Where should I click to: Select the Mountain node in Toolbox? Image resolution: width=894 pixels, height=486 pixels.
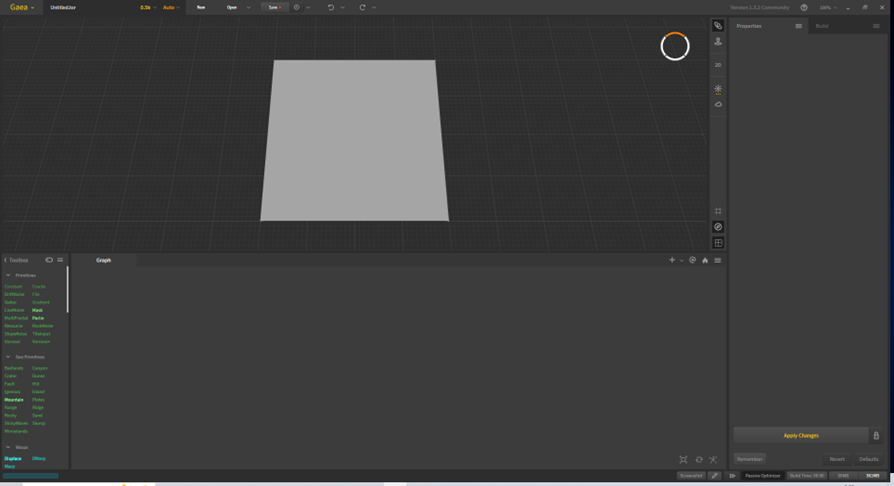tap(14, 400)
